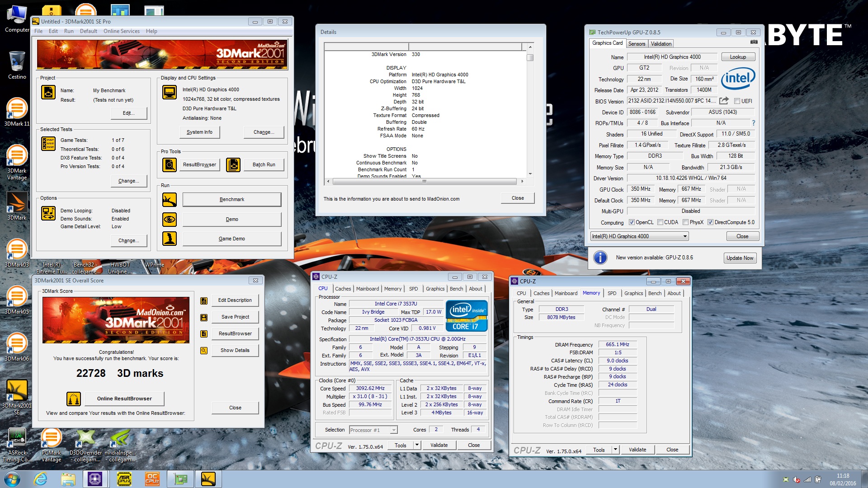The image size is (868, 488).
Task: Close the Details dialog via Close button
Action: pos(518,198)
